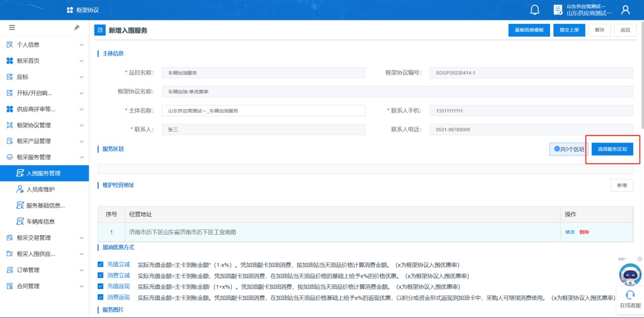Click the page icon beside 新增入围服务

click(100, 31)
